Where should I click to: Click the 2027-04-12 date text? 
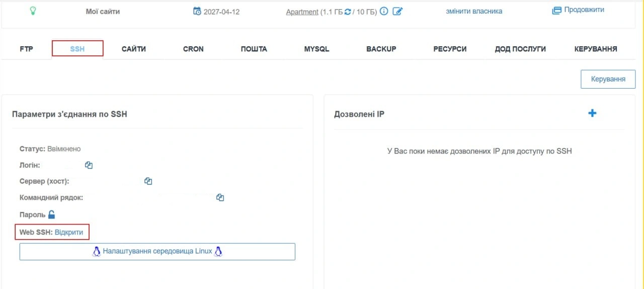[x=221, y=12]
